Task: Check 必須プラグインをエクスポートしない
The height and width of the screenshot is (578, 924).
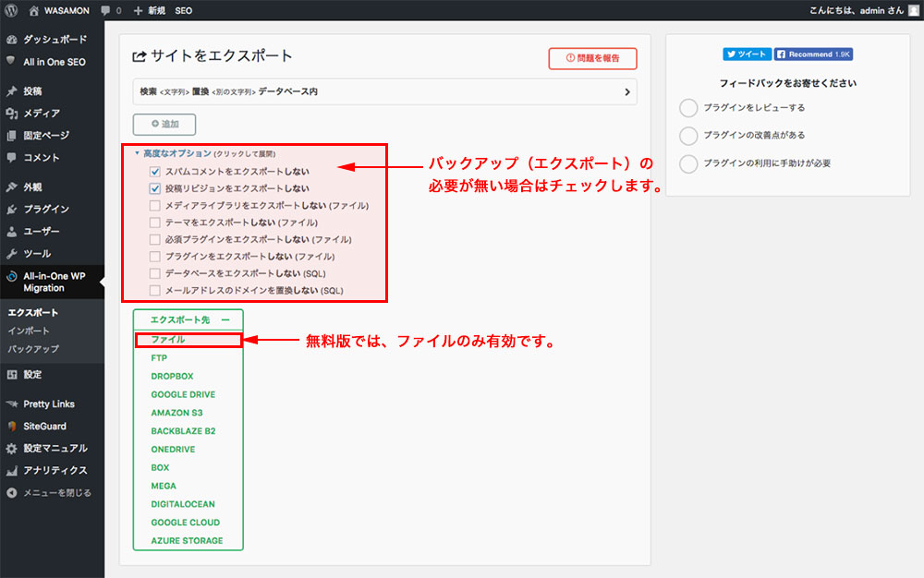Action: click(x=155, y=239)
